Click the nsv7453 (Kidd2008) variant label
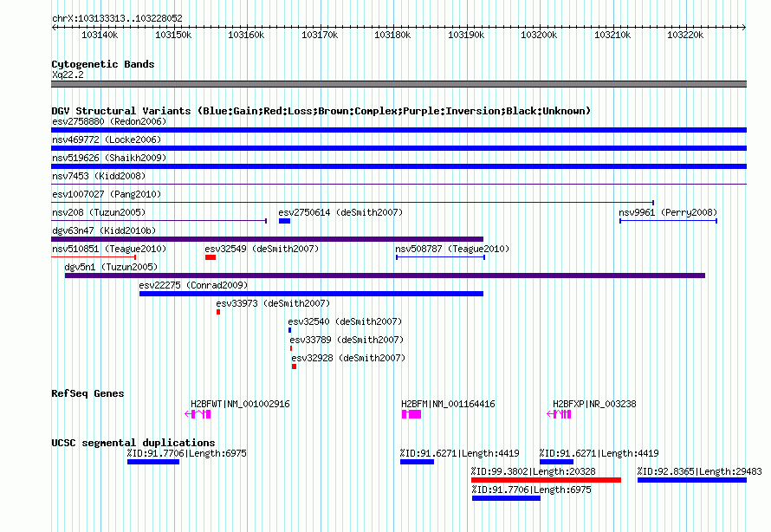771x532 pixels. tap(99, 176)
